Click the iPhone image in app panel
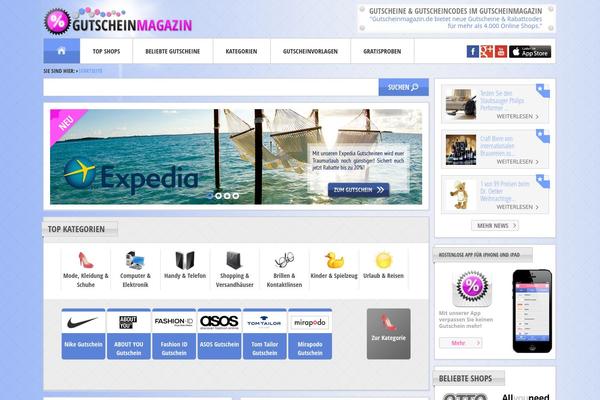Image resolution: width=600 pixels, height=400 pixels. tap(532, 311)
